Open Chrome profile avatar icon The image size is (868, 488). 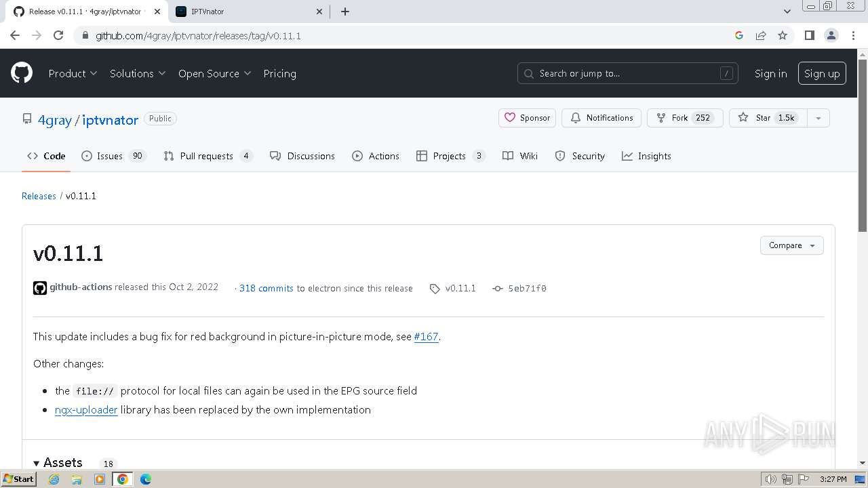(831, 35)
